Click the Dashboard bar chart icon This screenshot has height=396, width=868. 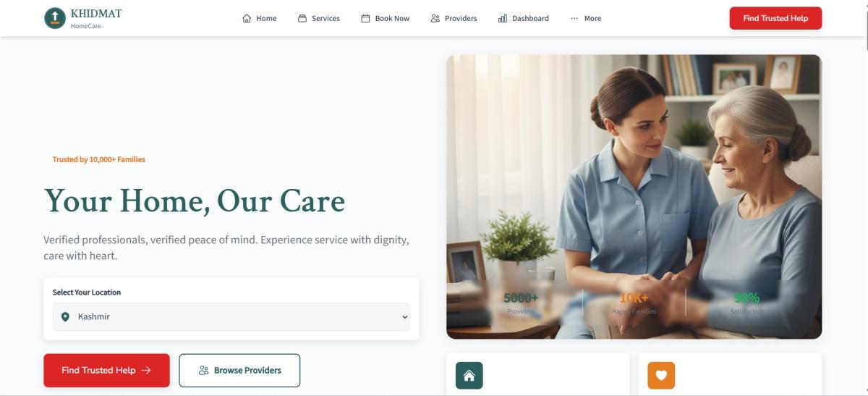click(503, 18)
